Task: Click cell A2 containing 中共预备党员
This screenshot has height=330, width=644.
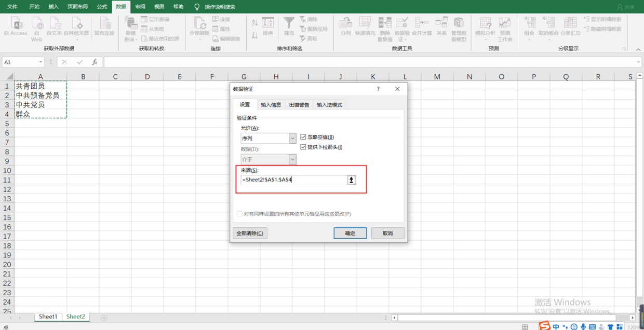Action: click(41, 95)
